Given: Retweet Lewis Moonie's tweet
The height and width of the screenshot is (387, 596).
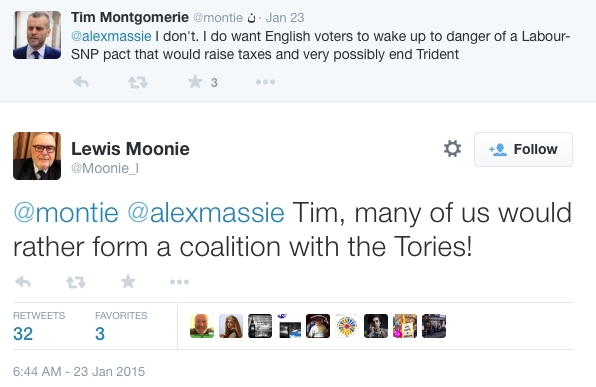Looking at the screenshot, I should tap(76, 282).
